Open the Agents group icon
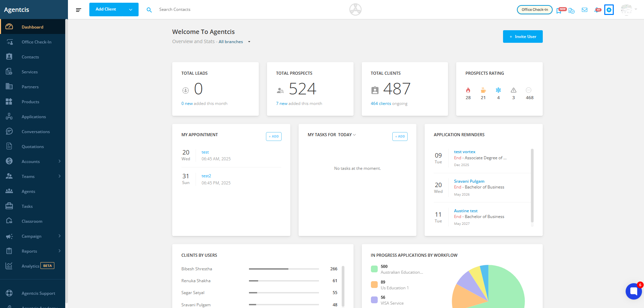 [x=9, y=191]
